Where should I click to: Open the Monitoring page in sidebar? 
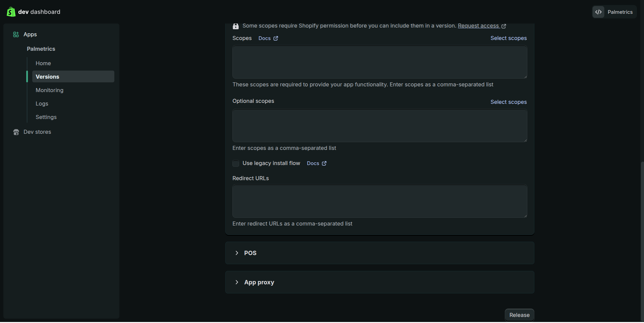tap(49, 90)
